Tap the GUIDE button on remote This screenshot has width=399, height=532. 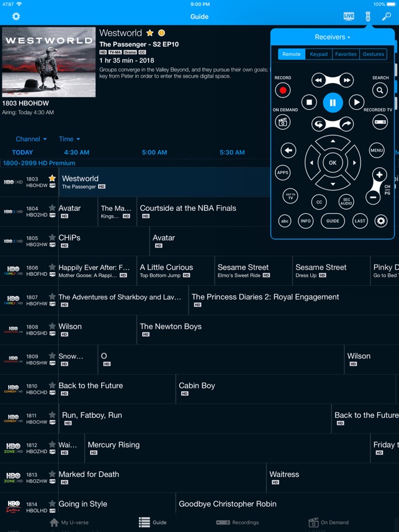pyautogui.click(x=333, y=221)
